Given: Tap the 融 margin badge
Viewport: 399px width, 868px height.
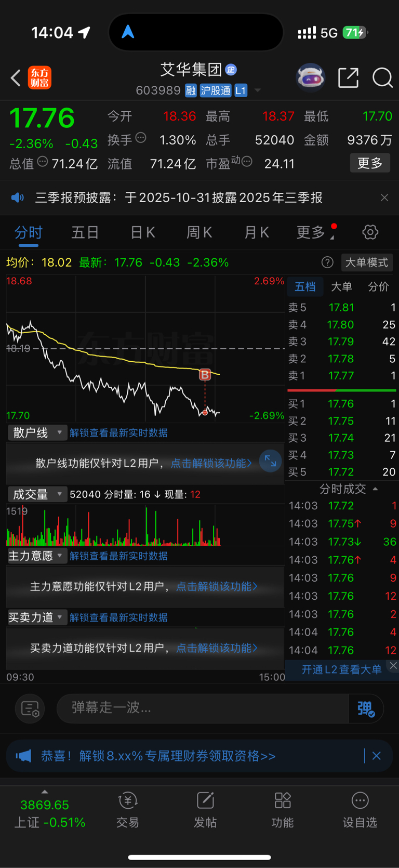Looking at the screenshot, I should coord(191,90).
